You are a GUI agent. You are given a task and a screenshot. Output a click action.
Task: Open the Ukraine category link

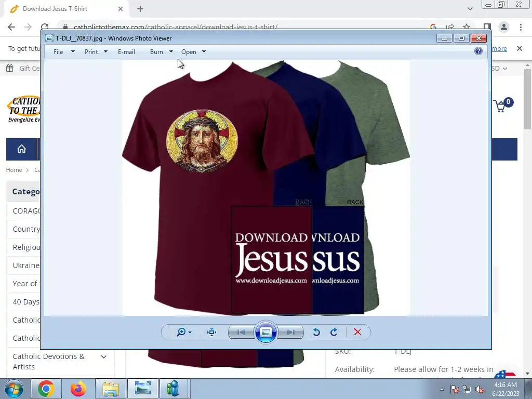point(26,265)
